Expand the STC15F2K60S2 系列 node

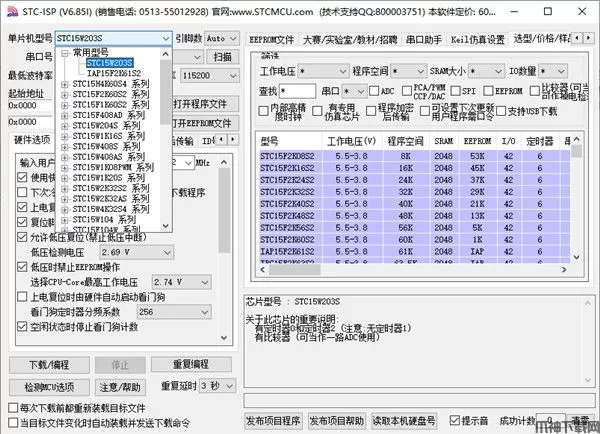pos(65,95)
